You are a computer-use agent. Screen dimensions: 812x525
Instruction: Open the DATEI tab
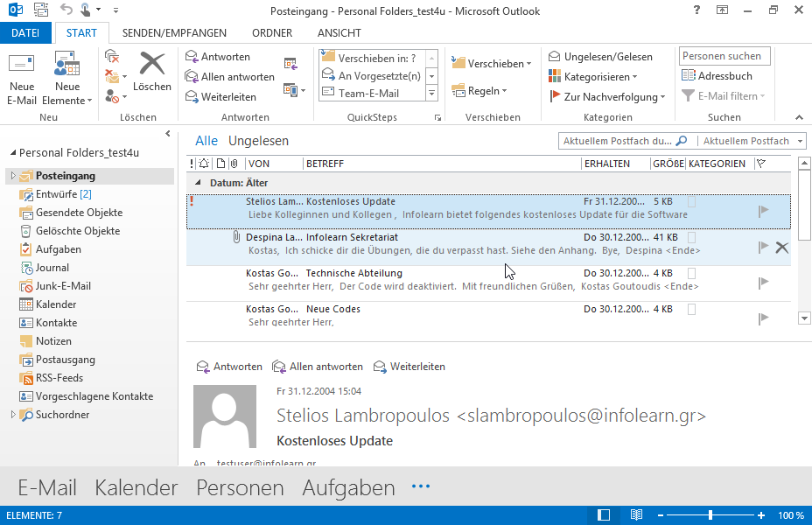(x=25, y=32)
